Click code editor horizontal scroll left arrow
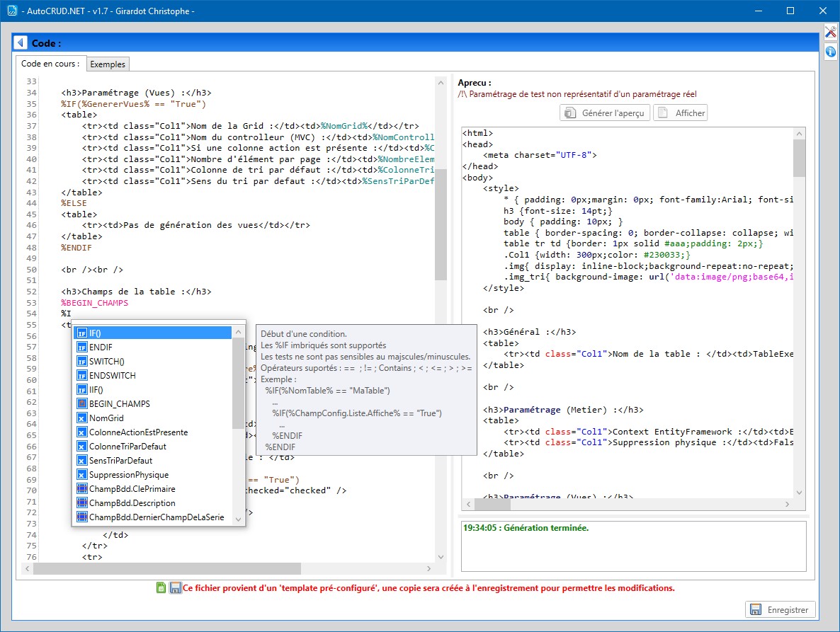Image resolution: width=840 pixels, height=632 pixels. 27,568
